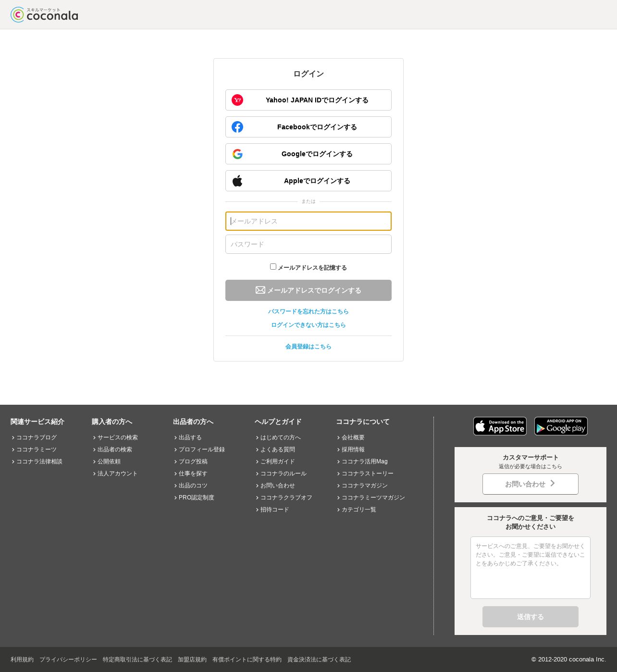
Task: Open サービスの検索 footer link
Action: (118, 437)
